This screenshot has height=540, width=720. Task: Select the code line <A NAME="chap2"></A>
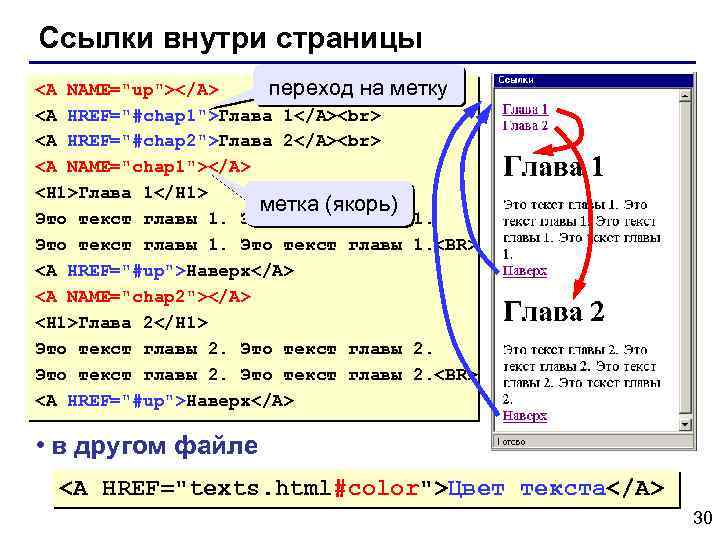143,297
